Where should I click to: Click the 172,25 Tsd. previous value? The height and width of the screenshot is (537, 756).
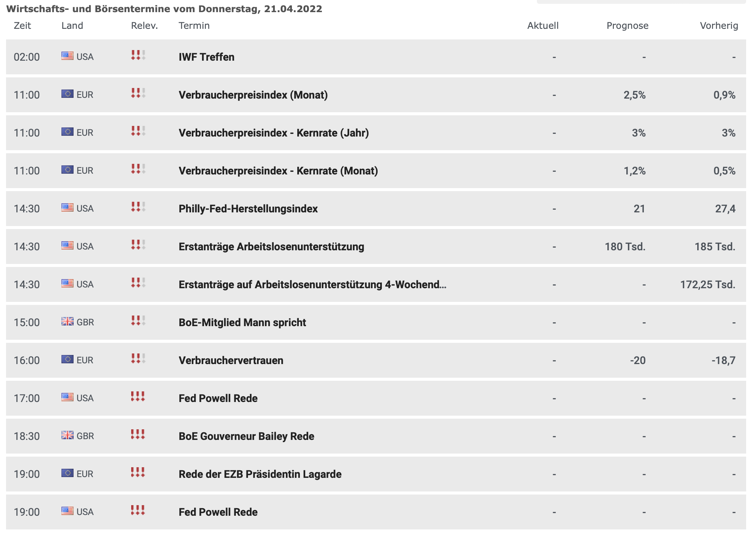click(x=707, y=284)
